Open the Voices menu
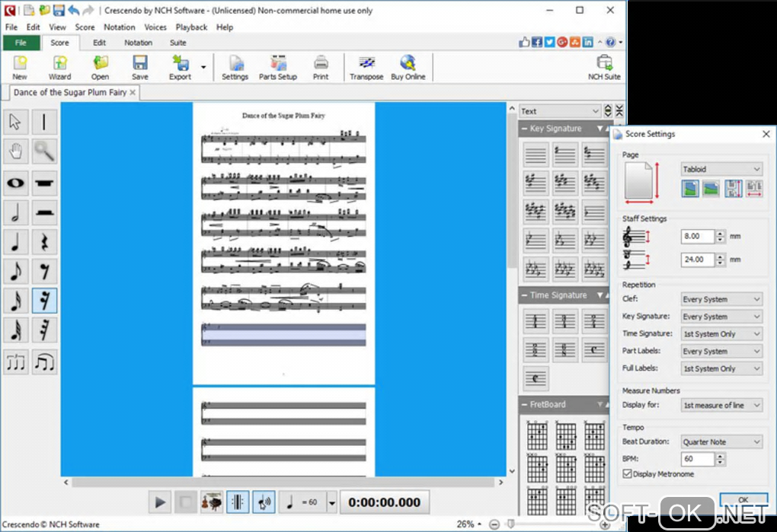The image size is (777, 532). click(x=155, y=27)
